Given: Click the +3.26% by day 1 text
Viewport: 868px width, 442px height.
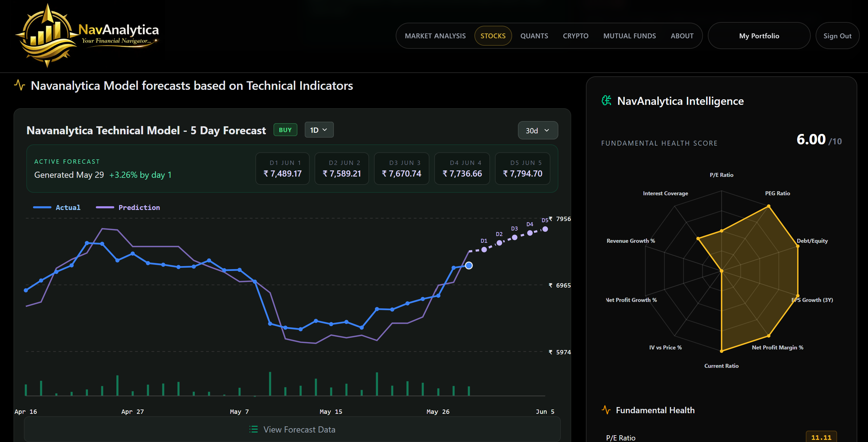Looking at the screenshot, I should [x=140, y=175].
